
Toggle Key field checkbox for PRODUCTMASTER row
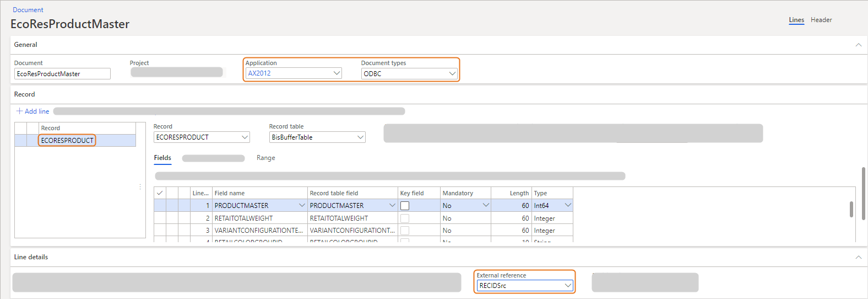coord(405,206)
